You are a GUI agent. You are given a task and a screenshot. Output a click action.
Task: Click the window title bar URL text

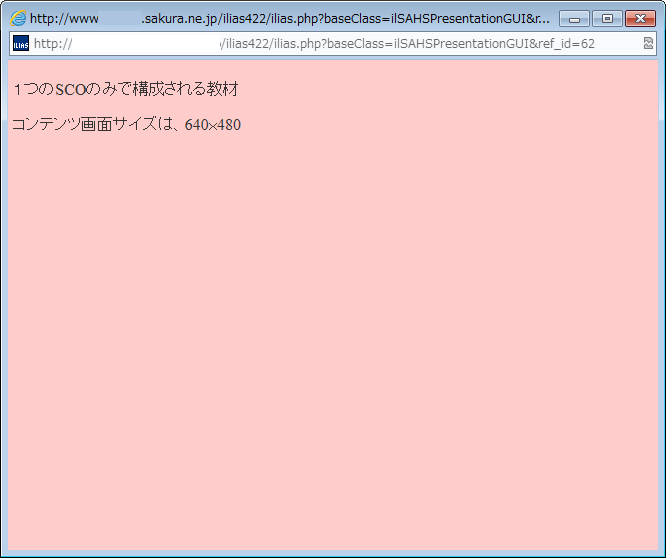(x=290, y=19)
